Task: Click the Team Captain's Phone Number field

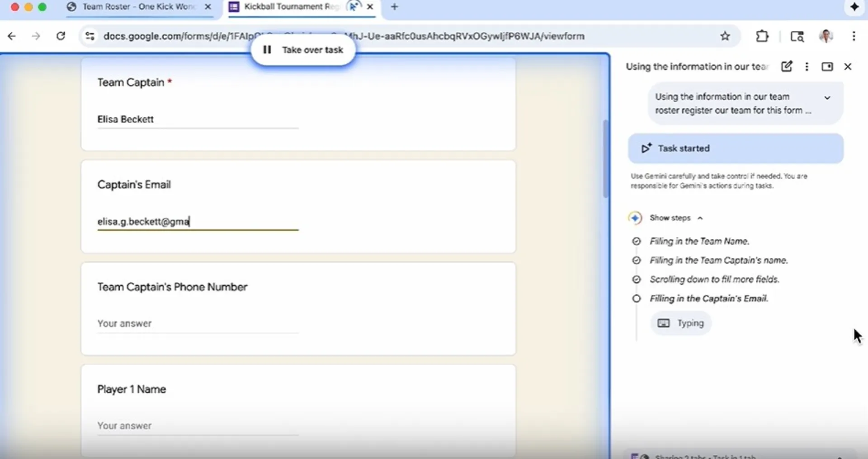Action: tap(198, 323)
